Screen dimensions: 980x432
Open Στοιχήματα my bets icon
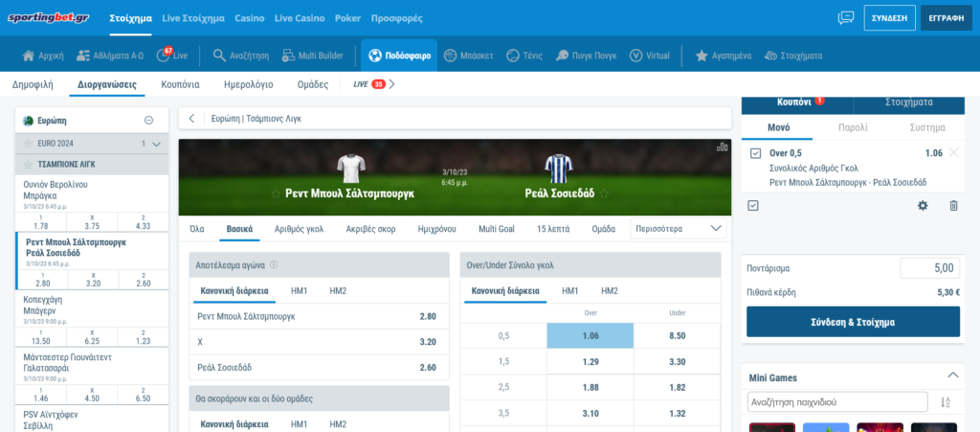[x=793, y=56]
